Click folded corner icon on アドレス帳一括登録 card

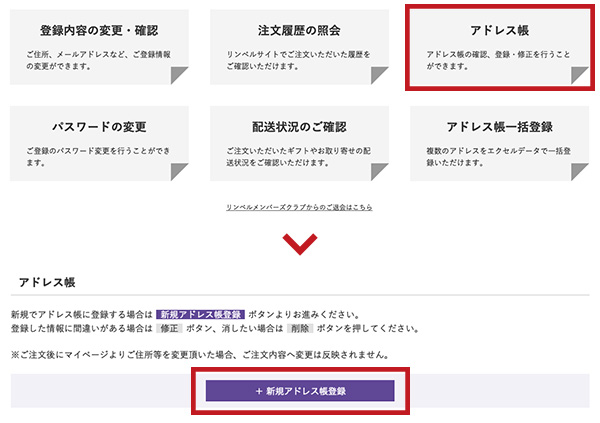(578, 172)
